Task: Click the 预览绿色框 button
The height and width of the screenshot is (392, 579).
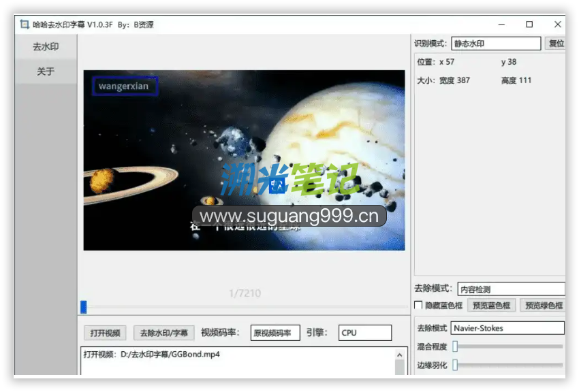Action: 544,306
